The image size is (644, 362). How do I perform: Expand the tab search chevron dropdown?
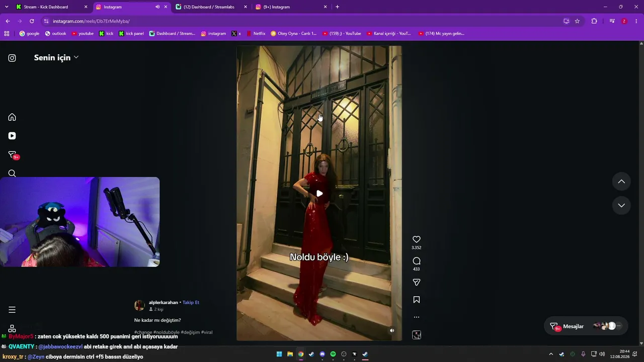coord(7,7)
